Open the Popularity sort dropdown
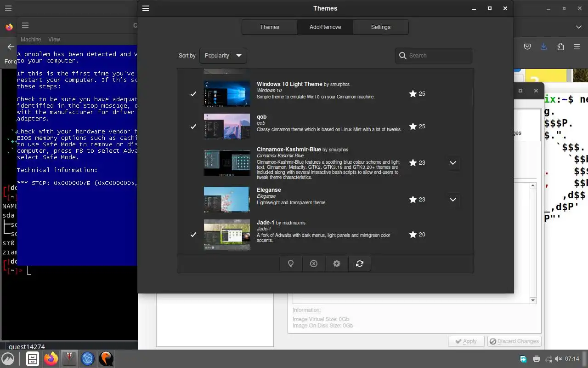This screenshot has height=368, width=588. (x=223, y=56)
